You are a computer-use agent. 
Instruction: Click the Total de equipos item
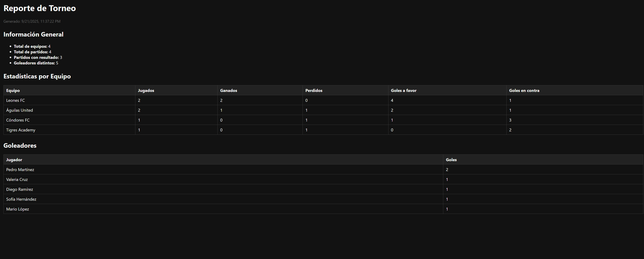point(32,46)
